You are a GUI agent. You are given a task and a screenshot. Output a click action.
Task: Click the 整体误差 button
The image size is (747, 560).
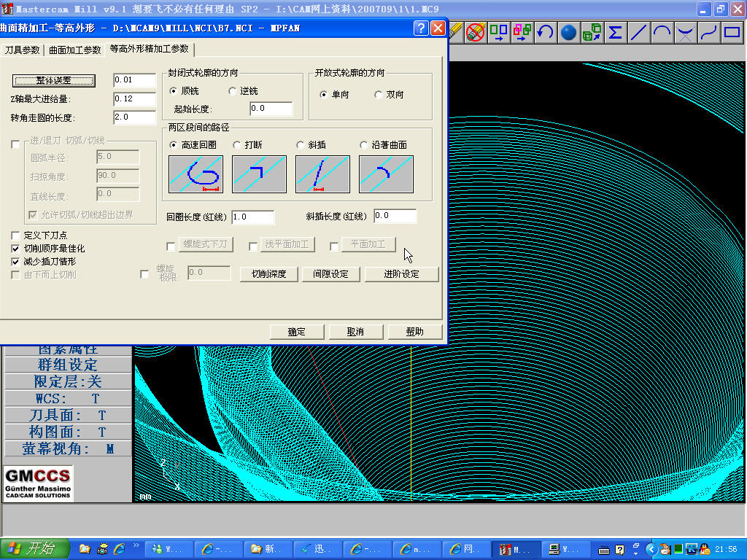click(x=54, y=80)
